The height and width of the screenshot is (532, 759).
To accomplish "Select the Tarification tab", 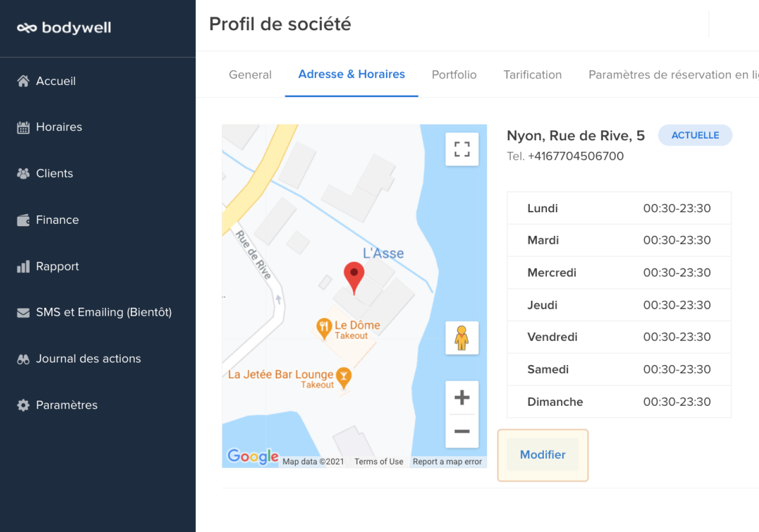I will click(x=532, y=75).
